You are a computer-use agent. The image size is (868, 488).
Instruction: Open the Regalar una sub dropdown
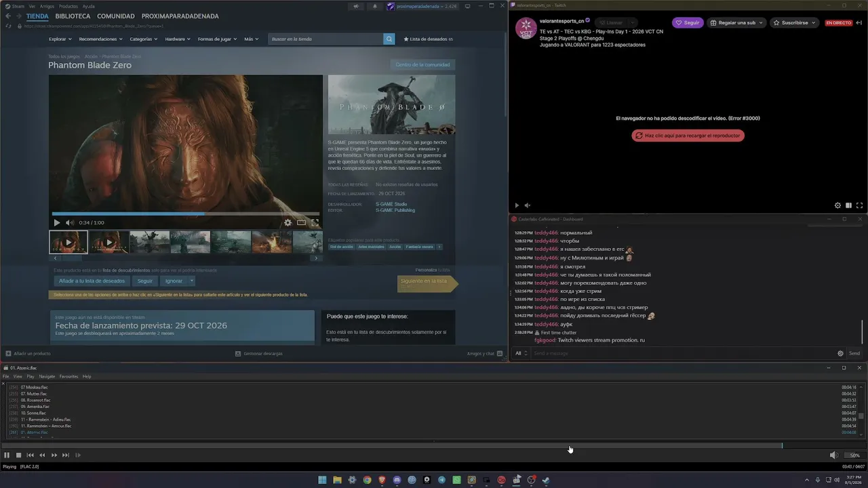click(736, 22)
